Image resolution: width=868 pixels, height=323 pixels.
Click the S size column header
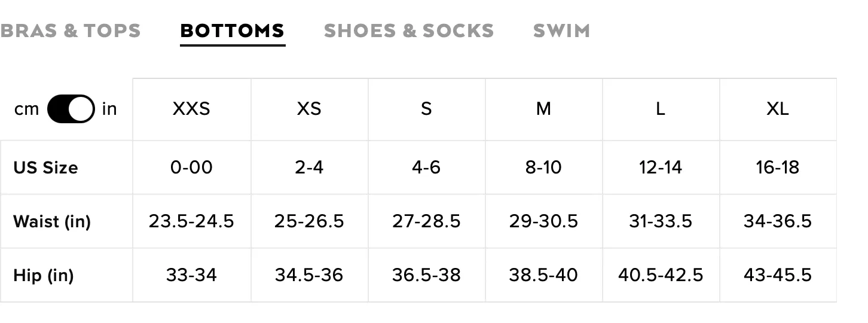click(x=426, y=109)
